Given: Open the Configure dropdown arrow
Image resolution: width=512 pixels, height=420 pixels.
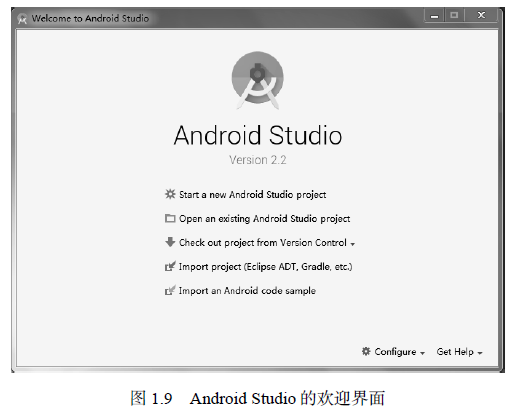Looking at the screenshot, I should (422, 353).
